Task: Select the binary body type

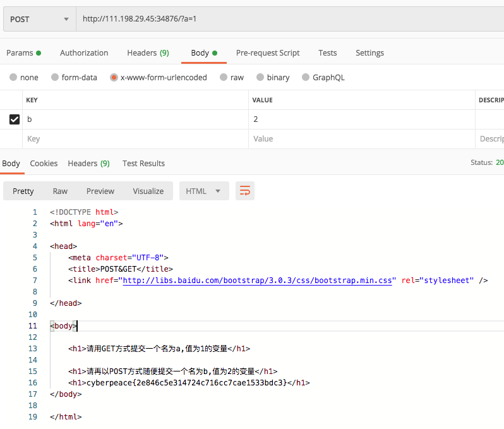Action: (273, 78)
